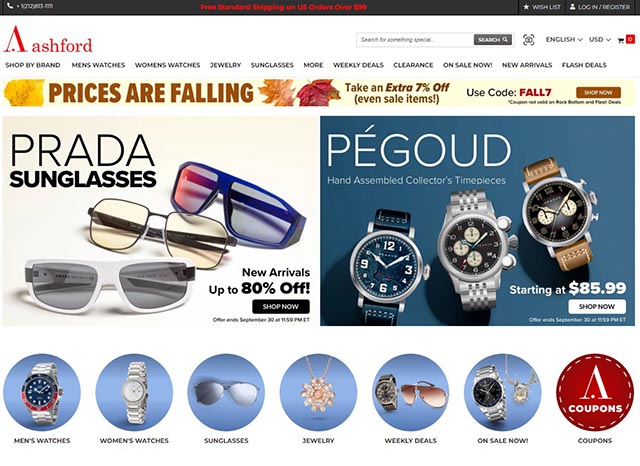The width and height of the screenshot is (640, 466).
Task: Click the Ashford logo
Action: click(x=48, y=40)
